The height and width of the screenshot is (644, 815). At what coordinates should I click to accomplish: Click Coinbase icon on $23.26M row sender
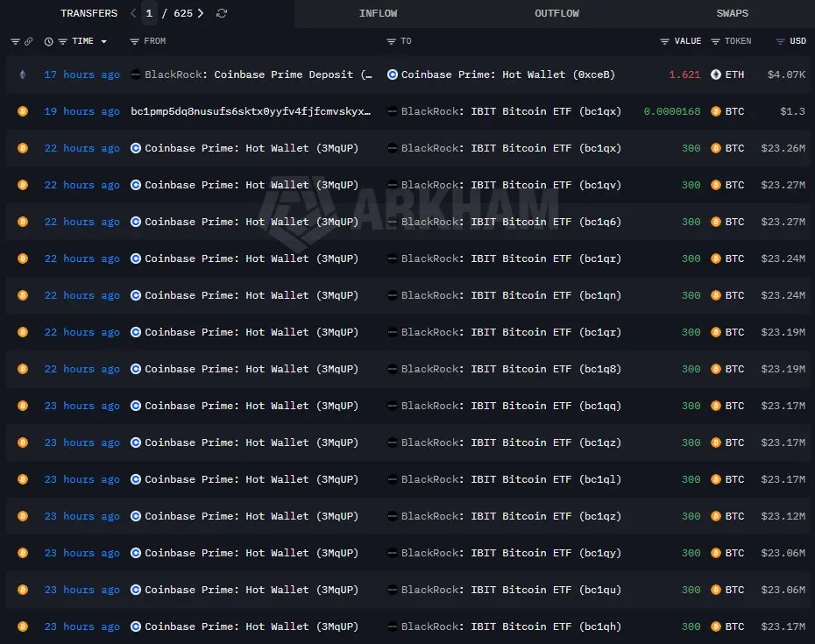point(136,148)
